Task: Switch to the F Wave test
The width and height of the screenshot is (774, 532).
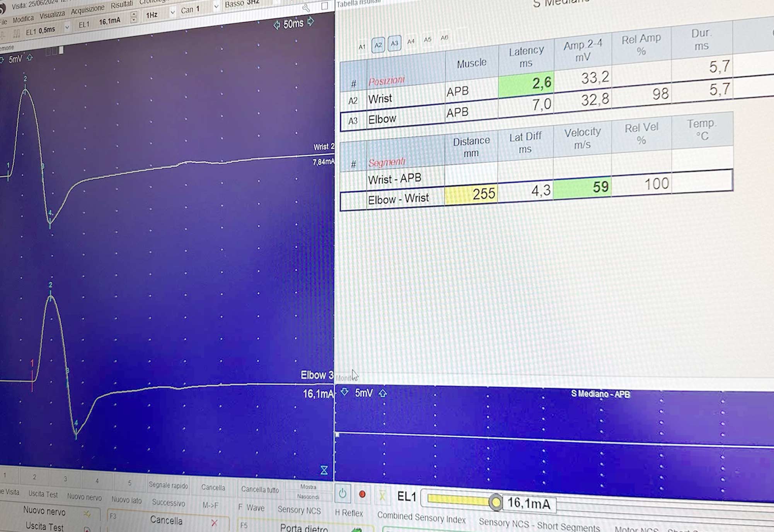Action: coord(251,508)
